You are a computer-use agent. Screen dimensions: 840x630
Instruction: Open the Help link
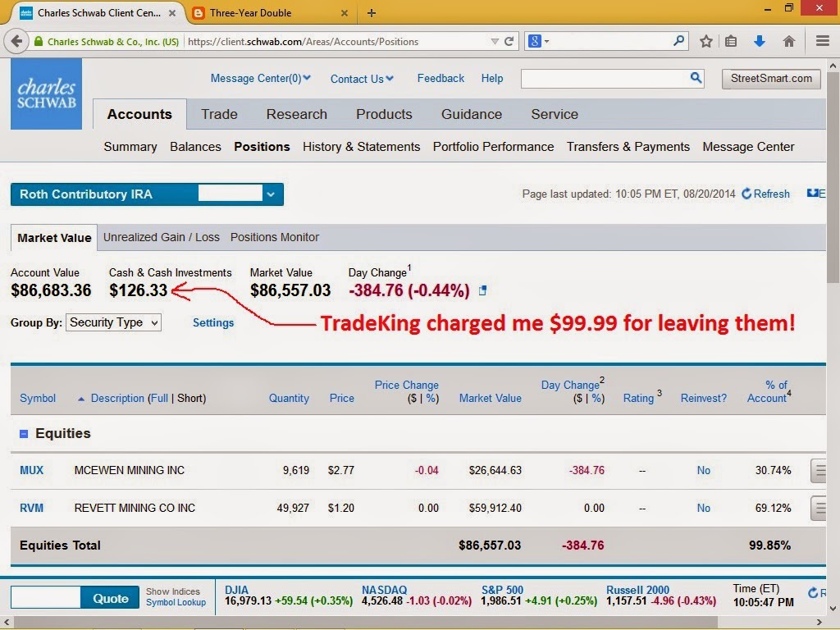pyautogui.click(x=492, y=78)
